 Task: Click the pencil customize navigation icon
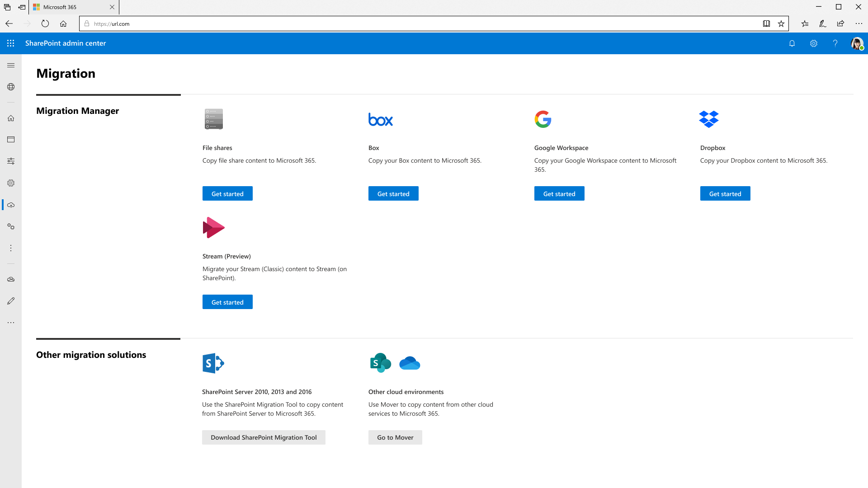11,301
